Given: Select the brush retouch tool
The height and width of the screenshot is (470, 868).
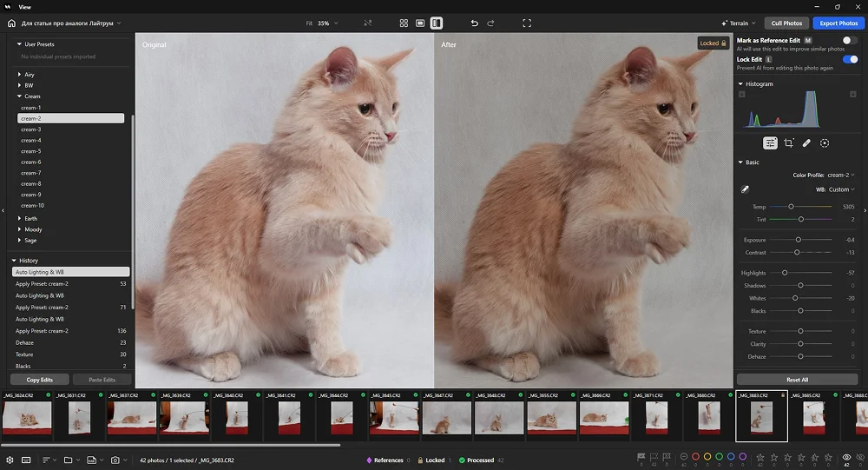Looking at the screenshot, I should click(x=806, y=143).
